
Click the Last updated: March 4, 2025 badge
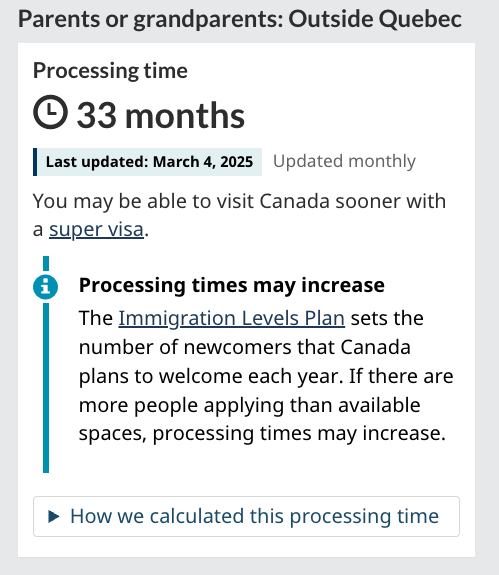click(x=147, y=162)
